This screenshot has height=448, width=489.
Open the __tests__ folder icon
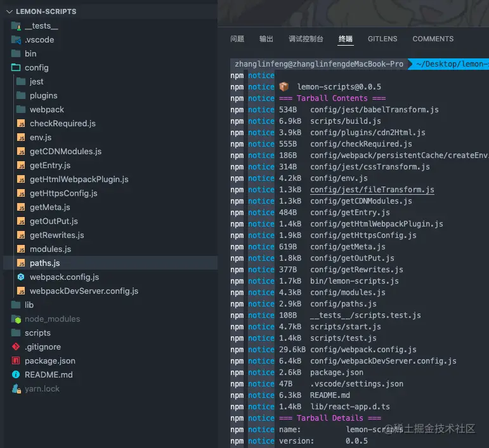click(16, 25)
